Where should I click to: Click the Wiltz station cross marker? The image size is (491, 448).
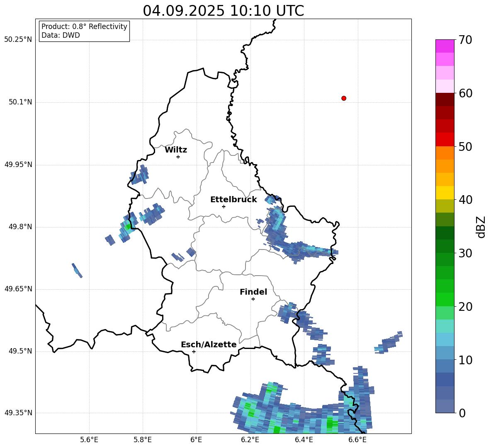(x=178, y=157)
